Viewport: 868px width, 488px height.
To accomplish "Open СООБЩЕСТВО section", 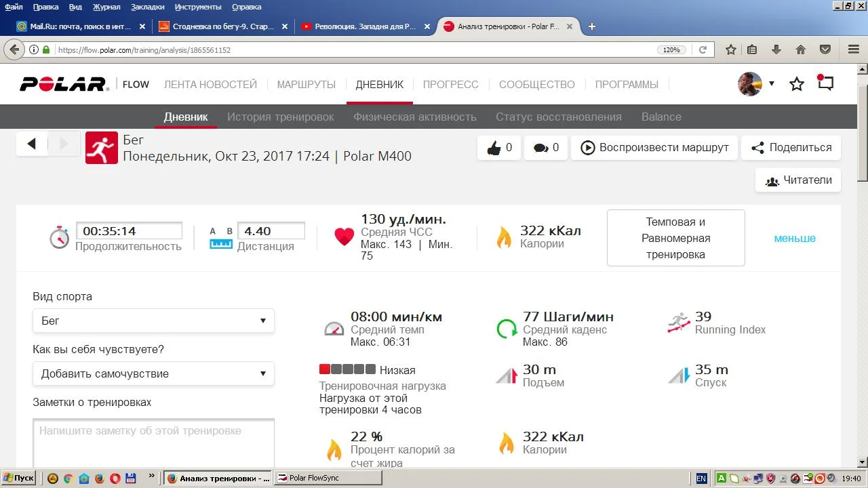I will 537,85.
